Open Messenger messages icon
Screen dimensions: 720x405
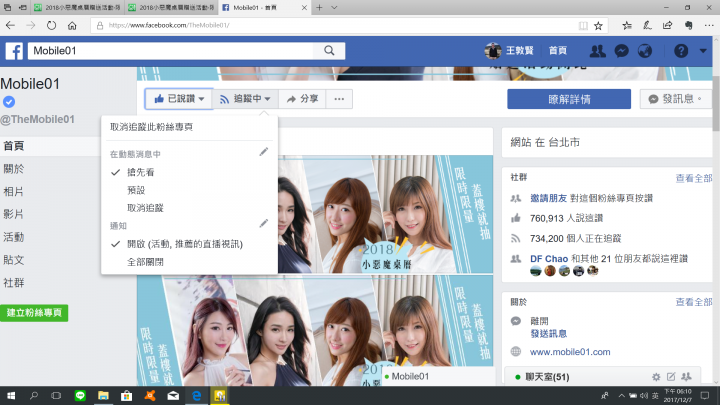(x=621, y=51)
